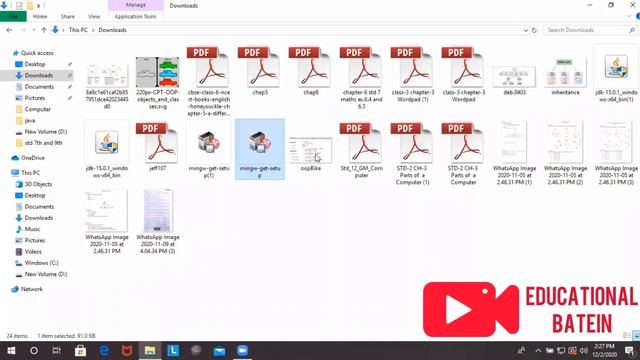Open 3D Objects under This PC
The height and width of the screenshot is (360, 640).
point(38,184)
